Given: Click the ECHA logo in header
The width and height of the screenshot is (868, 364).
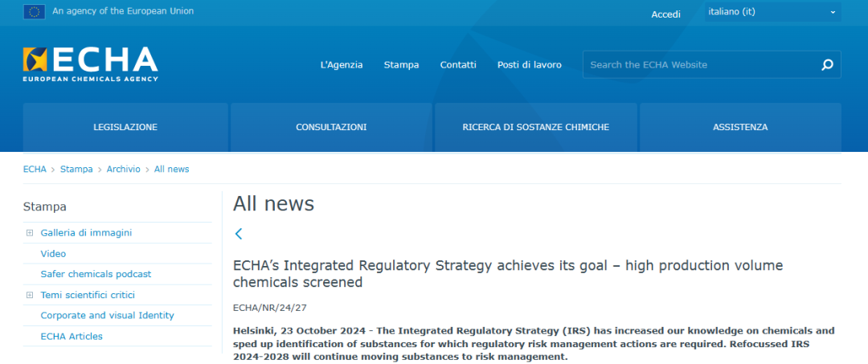Looking at the screenshot, I should point(91,63).
